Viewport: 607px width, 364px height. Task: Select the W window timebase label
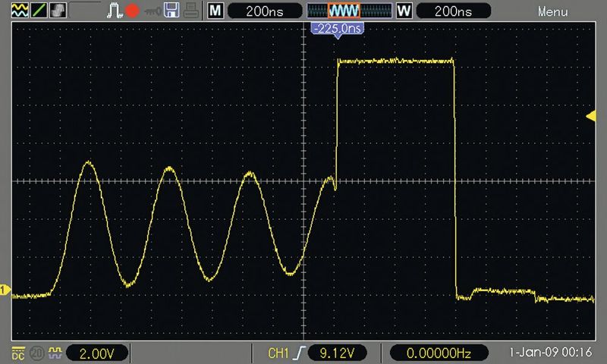(x=403, y=11)
